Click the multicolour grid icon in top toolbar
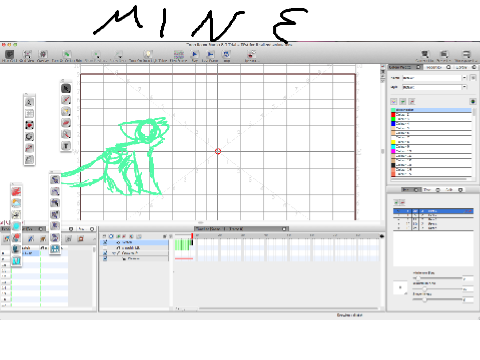Image resolution: width=480 pixels, height=360 pixels. click(179, 55)
